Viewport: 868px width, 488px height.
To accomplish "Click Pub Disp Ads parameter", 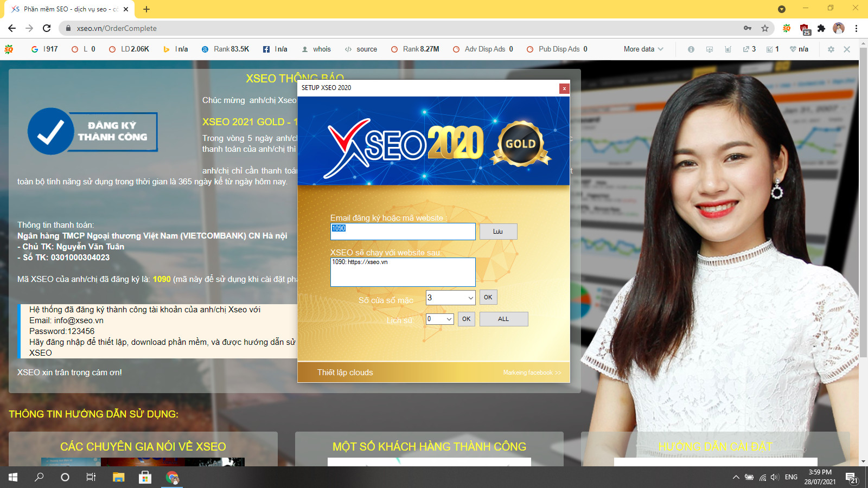I will tap(557, 49).
